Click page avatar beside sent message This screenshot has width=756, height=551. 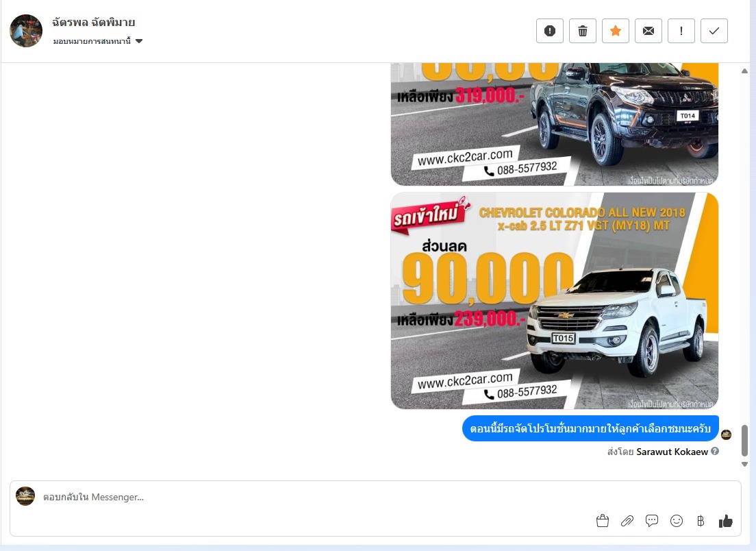click(x=726, y=434)
